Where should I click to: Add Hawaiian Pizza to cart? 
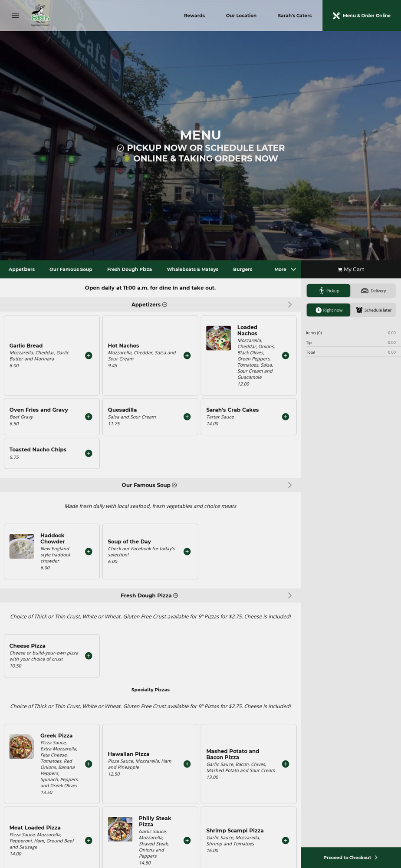pyautogui.click(x=187, y=764)
